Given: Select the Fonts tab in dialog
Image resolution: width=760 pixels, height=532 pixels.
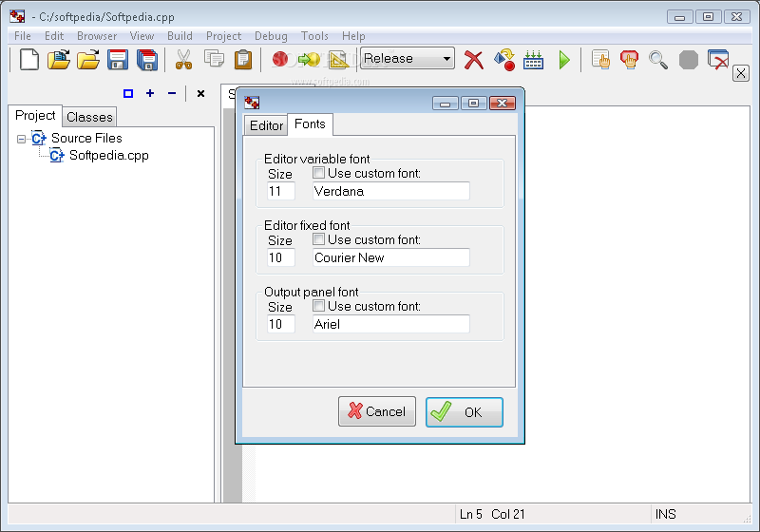Looking at the screenshot, I should 310,124.
